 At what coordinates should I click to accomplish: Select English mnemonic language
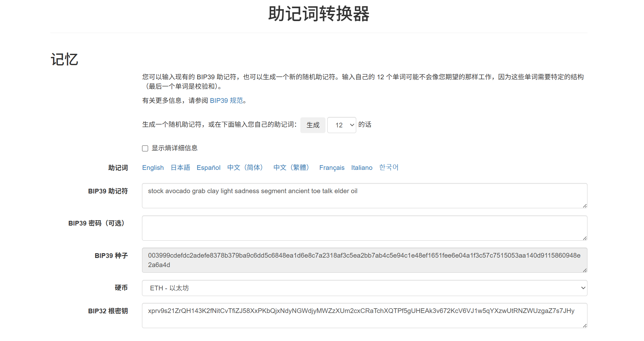[153, 168]
